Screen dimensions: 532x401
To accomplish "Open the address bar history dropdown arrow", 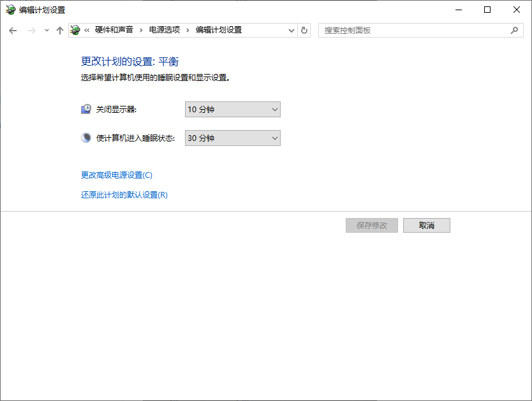I will pos(292,30).
